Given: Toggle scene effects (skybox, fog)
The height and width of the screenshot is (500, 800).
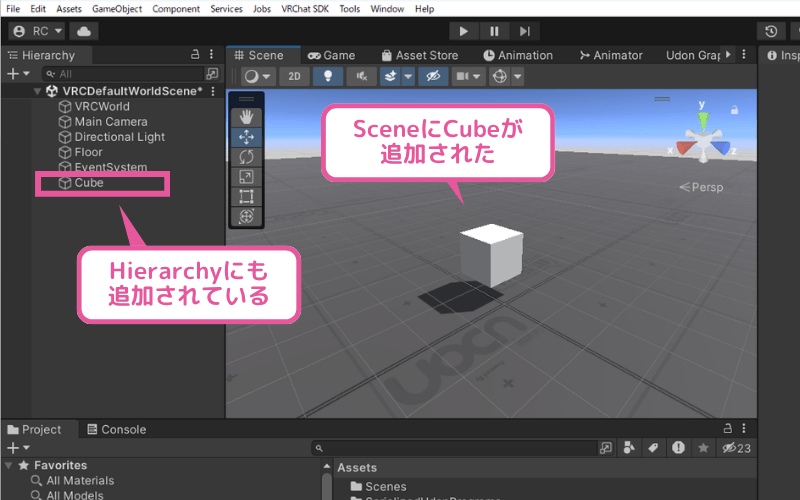Looking at the screenshot, I should click(x=390, y=77).
